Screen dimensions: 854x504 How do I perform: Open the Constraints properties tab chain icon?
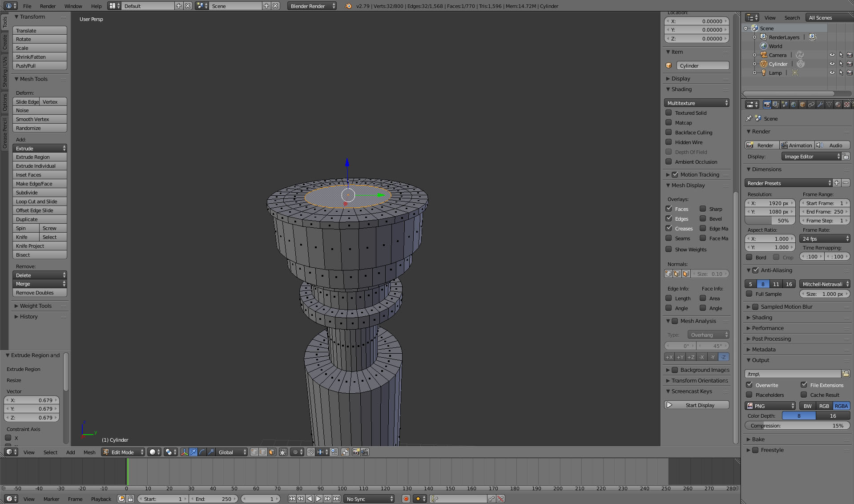(x=811, y=105)
